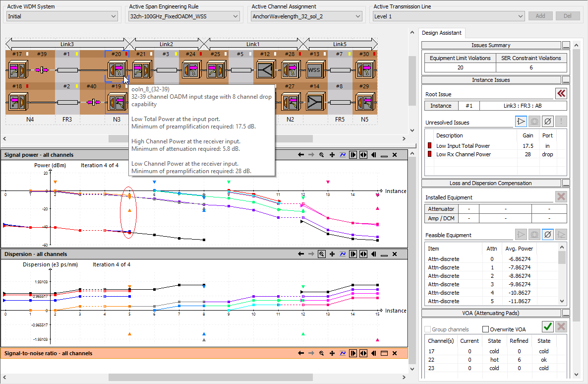Activate zoom tool in Signal power graph
588x384 pixels.
(x=321, y=155)
